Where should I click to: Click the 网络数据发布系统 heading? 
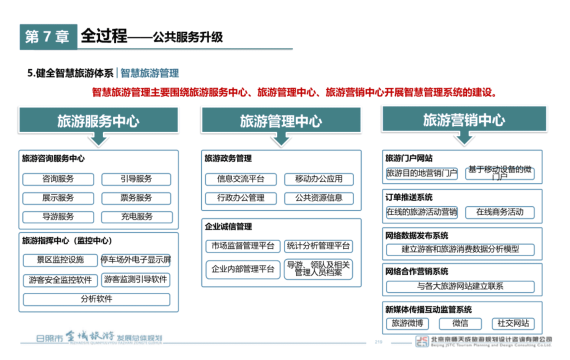coord(417,236)
